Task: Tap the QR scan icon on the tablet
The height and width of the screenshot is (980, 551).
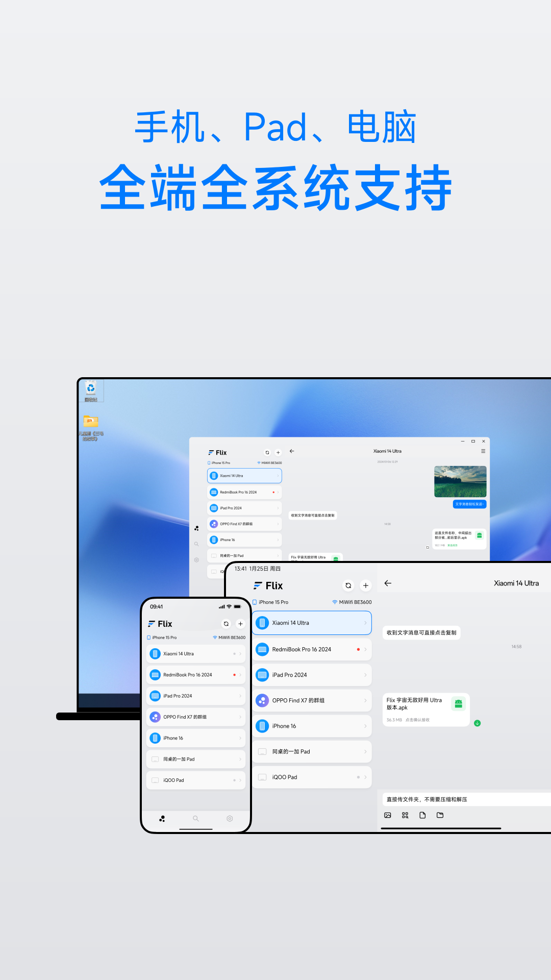Action: tap(405, 815)
